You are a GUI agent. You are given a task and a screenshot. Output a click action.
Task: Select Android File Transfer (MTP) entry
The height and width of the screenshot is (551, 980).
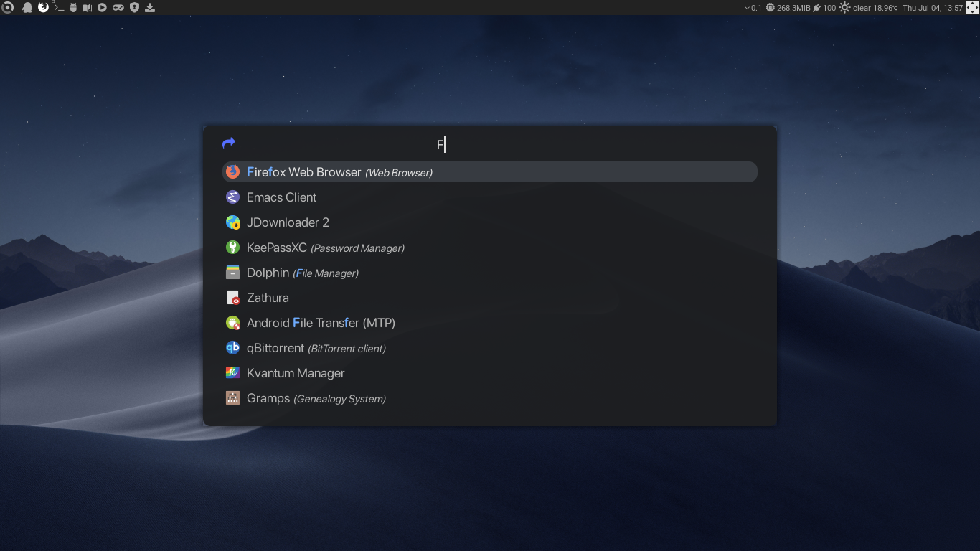(490, 323)
